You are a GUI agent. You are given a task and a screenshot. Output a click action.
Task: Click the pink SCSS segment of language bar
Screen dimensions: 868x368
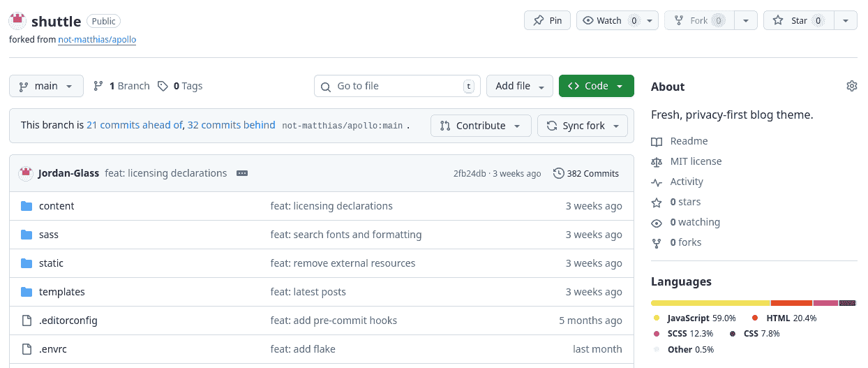pos(825,303)
